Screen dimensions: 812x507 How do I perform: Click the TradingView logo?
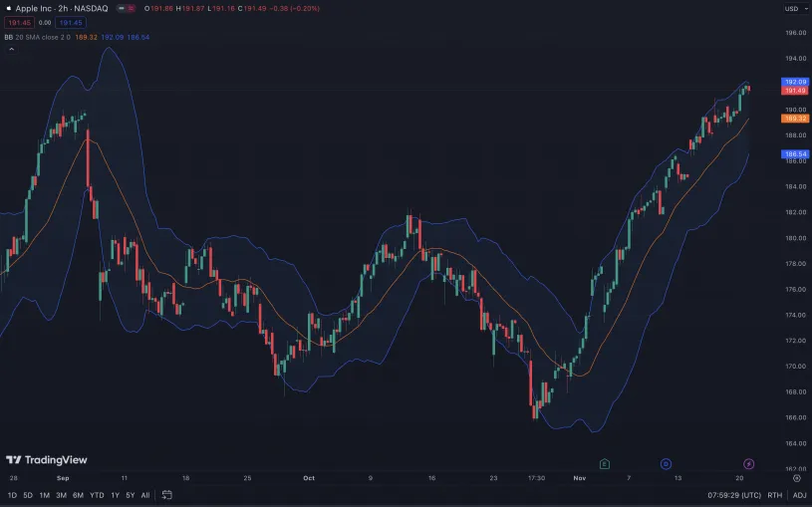[46, 460]
